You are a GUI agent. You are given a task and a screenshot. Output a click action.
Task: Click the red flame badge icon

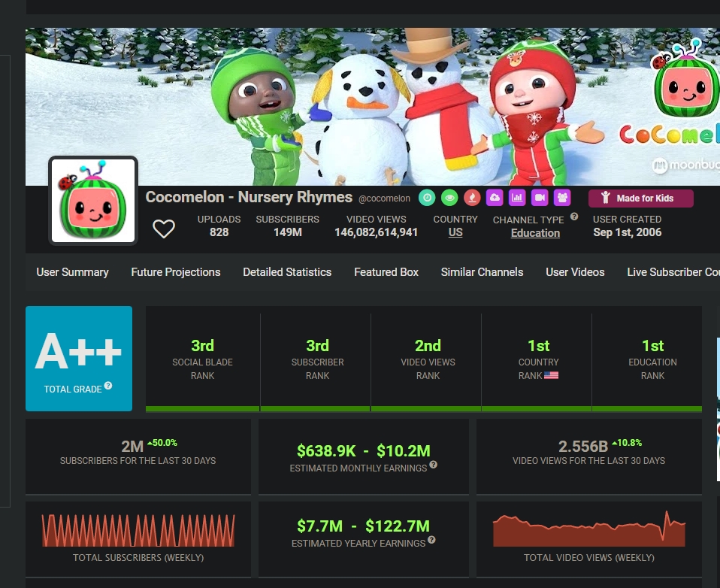point(472,198)
